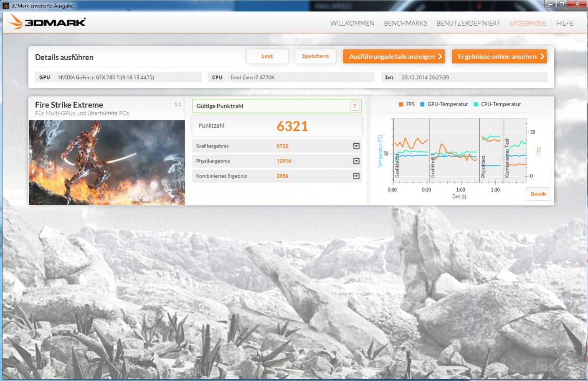Click the Grafiktest 2 marker in the chart
The image size is (588, 381).
pos(433,165)
